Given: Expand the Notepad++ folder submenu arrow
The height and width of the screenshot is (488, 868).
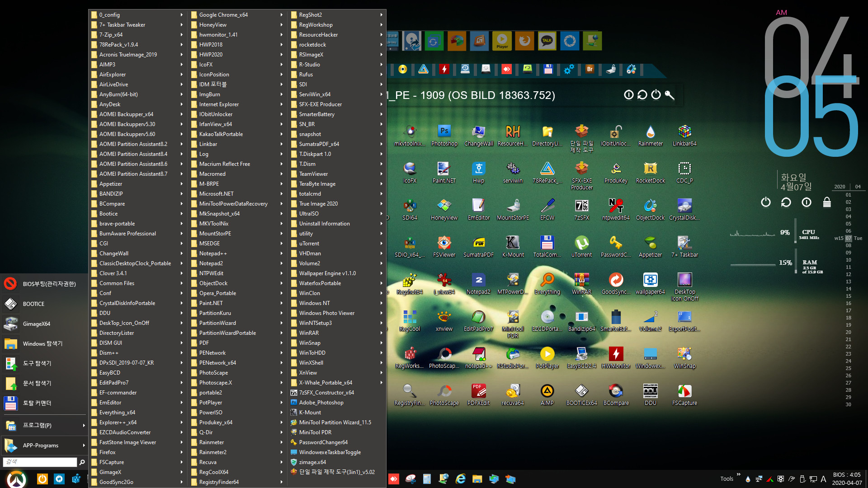Looking at the screenshot, I should 281,253.
